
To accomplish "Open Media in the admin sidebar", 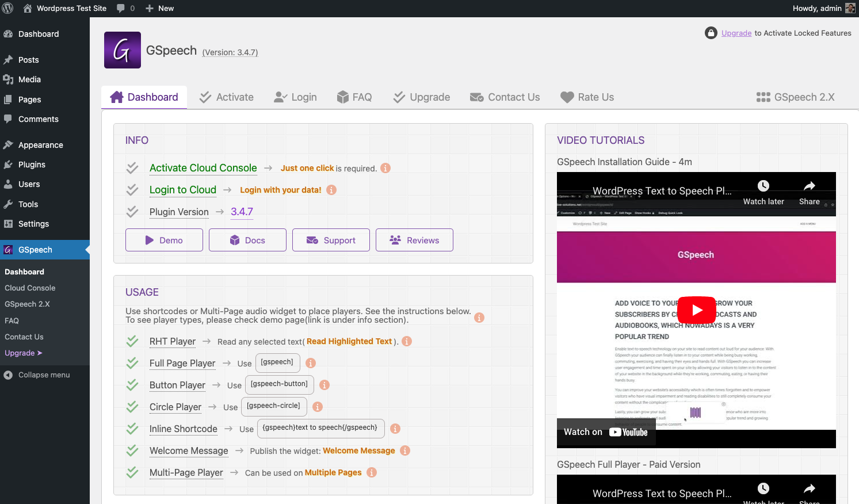I will 45,79.
